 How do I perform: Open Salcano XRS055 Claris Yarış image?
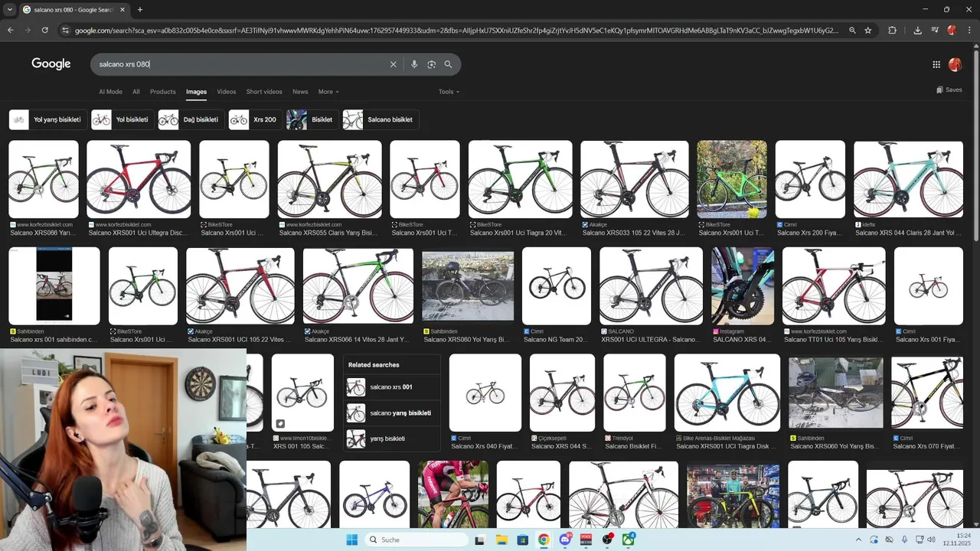click(330, 179)
